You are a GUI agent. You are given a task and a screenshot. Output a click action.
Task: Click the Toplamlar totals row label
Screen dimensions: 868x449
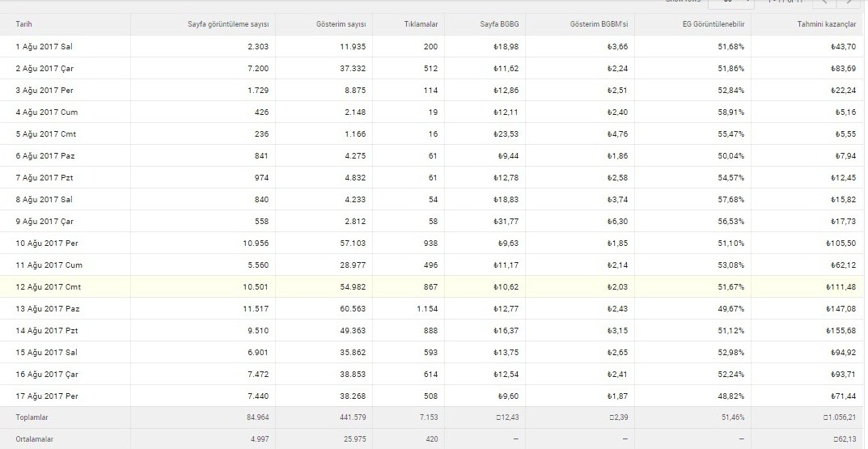click(x=32, y=417)
